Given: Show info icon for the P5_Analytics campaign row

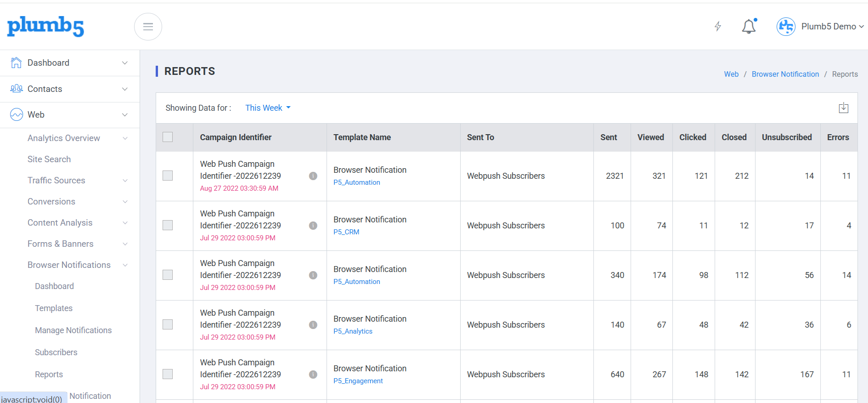Looking at the screenshot, I should (313, 325).
